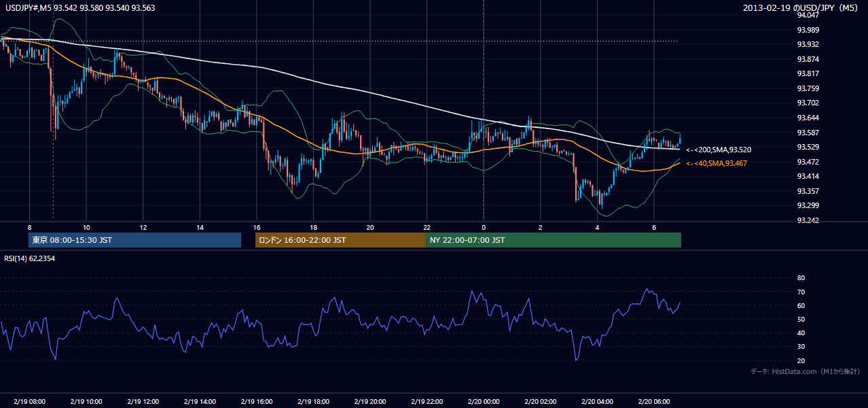Click price axis value 93.932

(807, 44)
